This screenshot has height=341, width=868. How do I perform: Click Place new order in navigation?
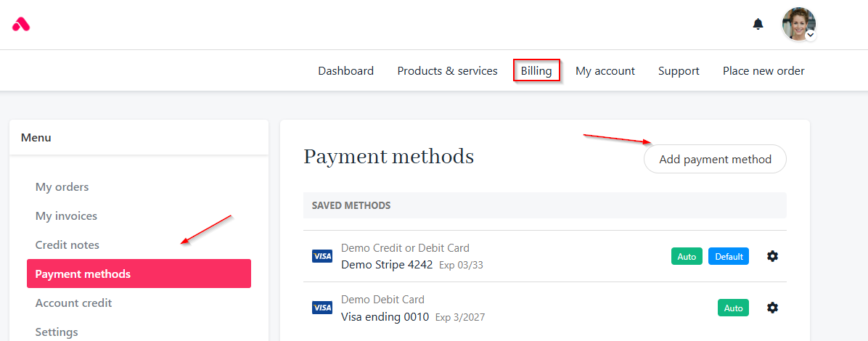(763, 71)
